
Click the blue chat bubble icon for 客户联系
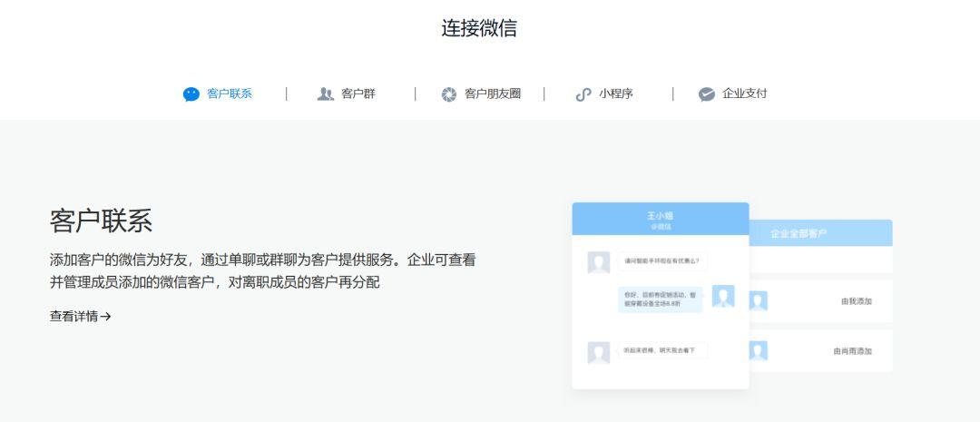(191, 94)
